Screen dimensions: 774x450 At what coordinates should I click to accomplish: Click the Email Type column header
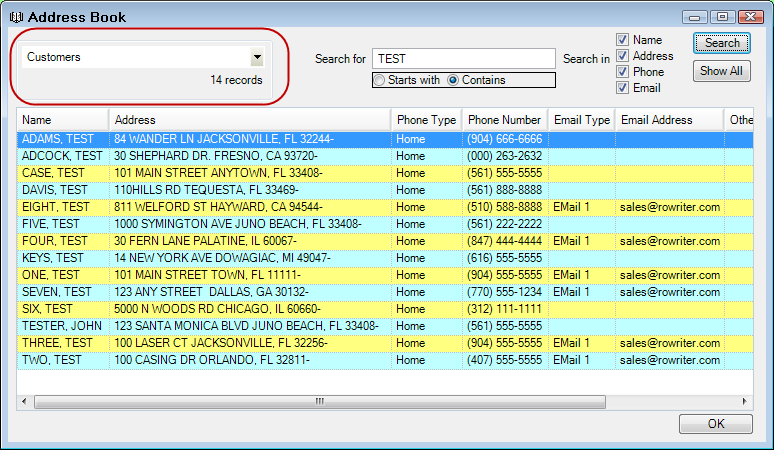(x=581, y=120)
